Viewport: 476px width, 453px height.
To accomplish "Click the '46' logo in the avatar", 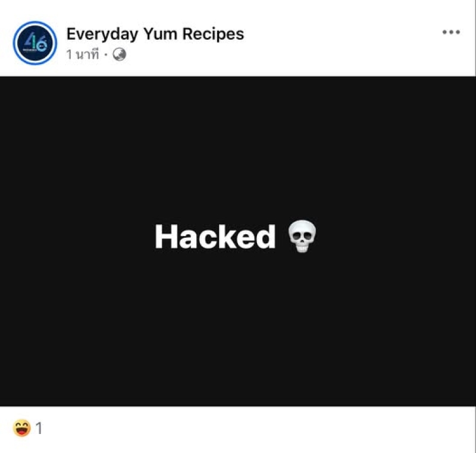I will tap(36, 43).
